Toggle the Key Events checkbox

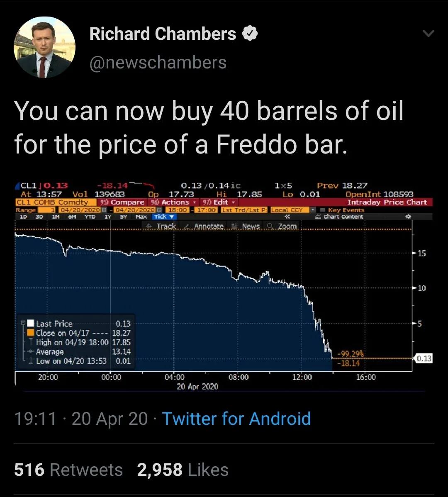click(x=323, y=210)
